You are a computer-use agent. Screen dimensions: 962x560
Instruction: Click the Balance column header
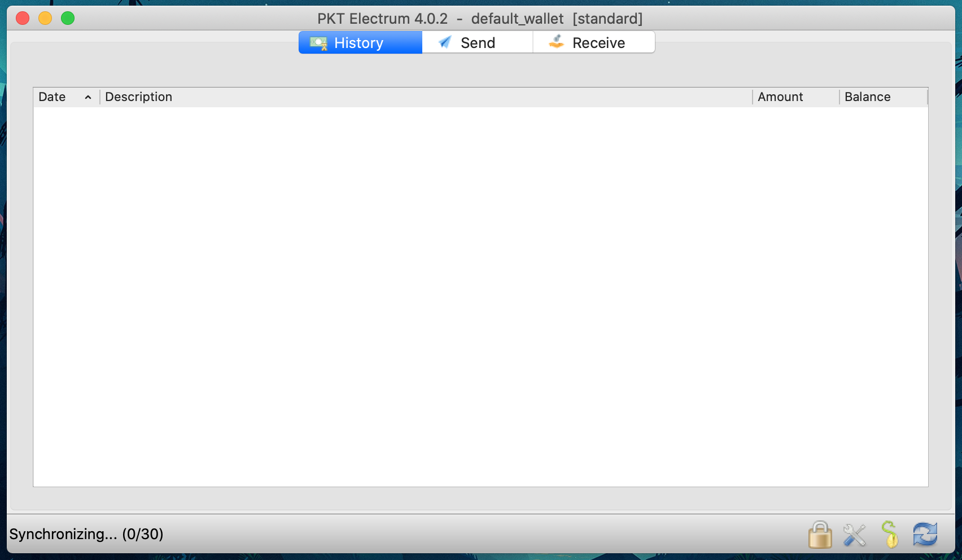click(x=867, y=97)
